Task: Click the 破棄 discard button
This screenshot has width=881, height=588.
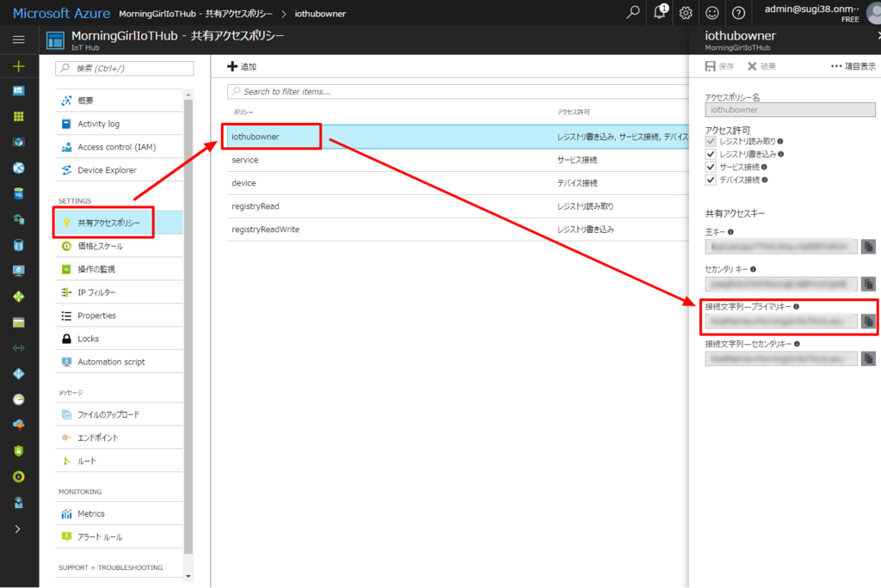Action: point(761,66)
